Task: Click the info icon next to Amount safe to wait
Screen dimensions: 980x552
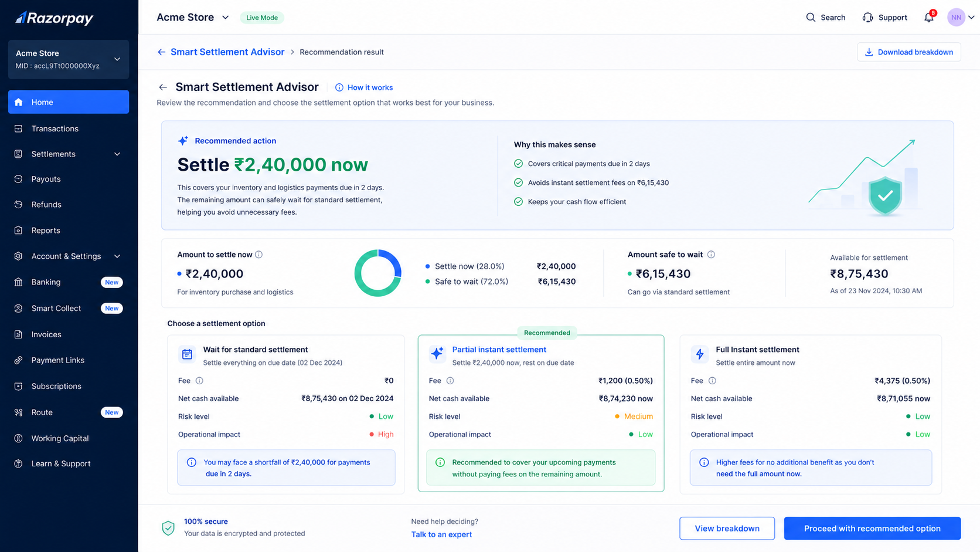Action: [x=711, y=255]
